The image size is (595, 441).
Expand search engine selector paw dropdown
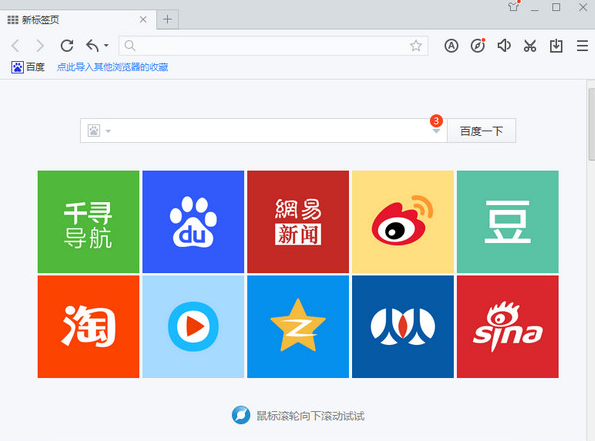point(99,131)
